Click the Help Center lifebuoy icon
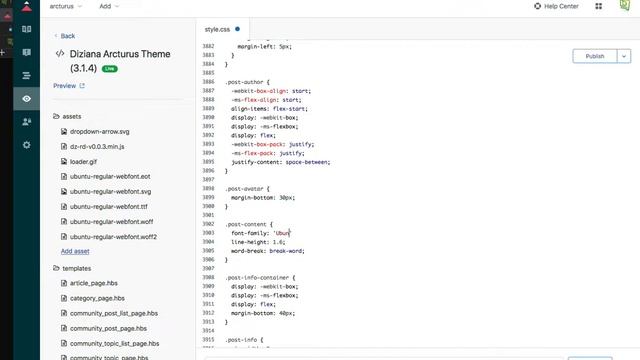Viewport: 640px width, 360px height. click(538, 6)
